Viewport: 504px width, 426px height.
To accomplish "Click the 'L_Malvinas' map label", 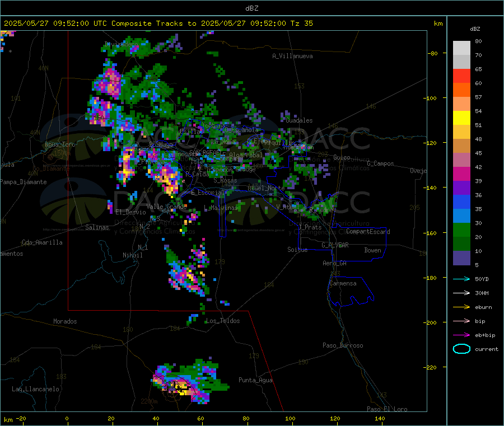I will [221, 208].
